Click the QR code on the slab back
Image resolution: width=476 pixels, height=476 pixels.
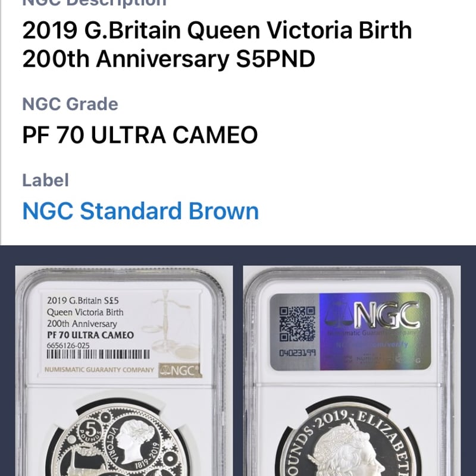pos(297,324)
